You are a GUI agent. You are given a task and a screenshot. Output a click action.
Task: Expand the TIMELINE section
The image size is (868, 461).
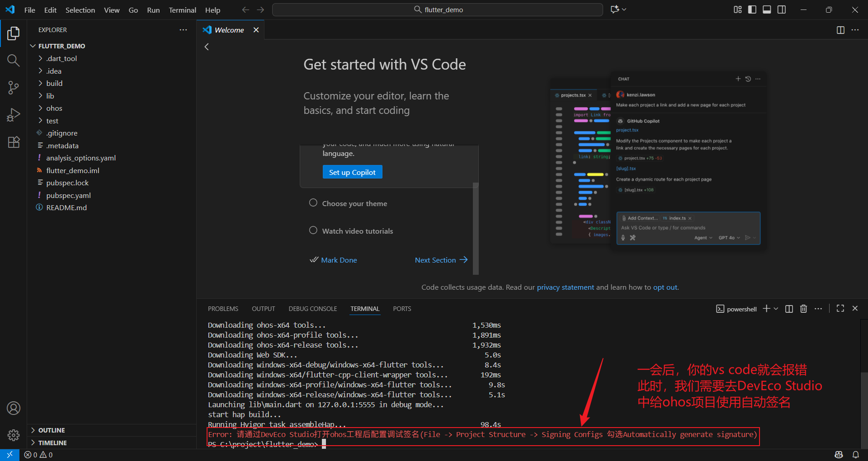coord(112,443)
